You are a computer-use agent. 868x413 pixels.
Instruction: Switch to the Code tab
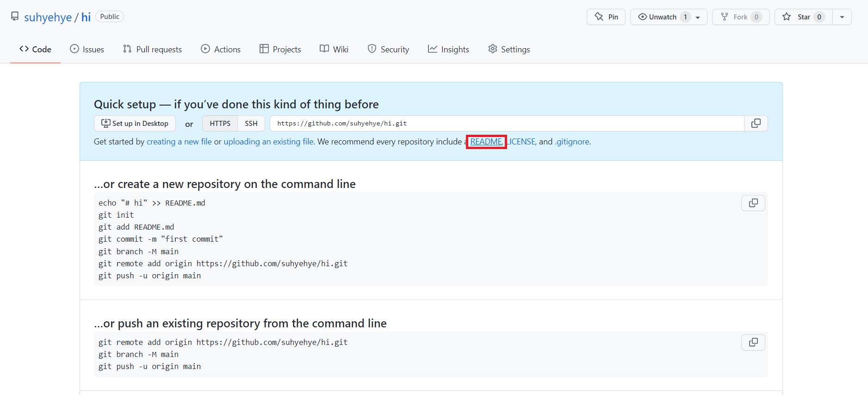tap(35, 49)
